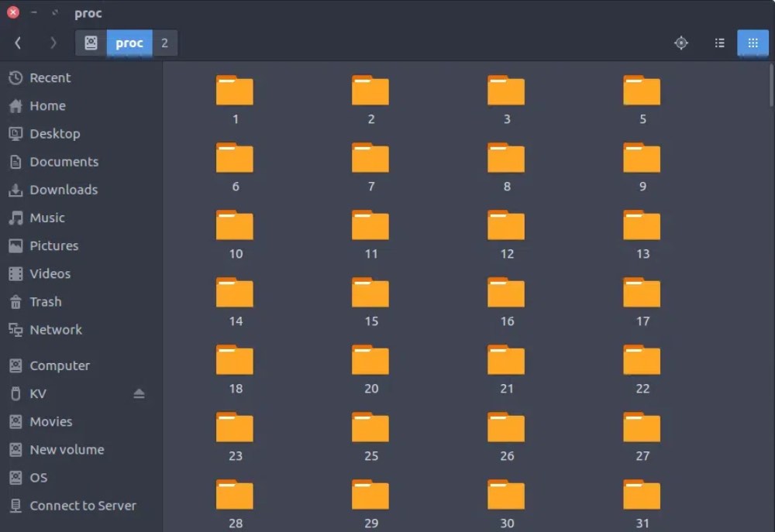The image size is (775, 532).
Task: Keep grid view mode enabled
Action: click(x=753, y=43)
